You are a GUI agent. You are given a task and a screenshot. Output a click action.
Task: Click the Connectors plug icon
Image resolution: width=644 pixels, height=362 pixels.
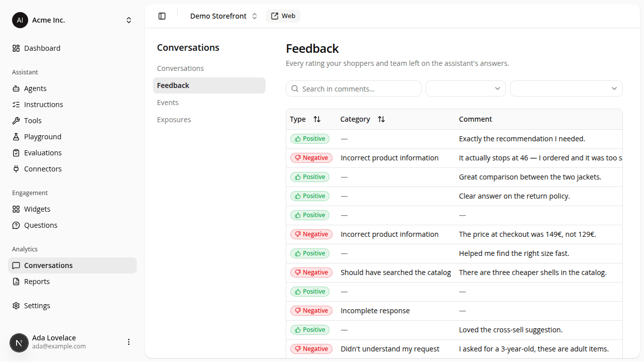pos(16,169)
